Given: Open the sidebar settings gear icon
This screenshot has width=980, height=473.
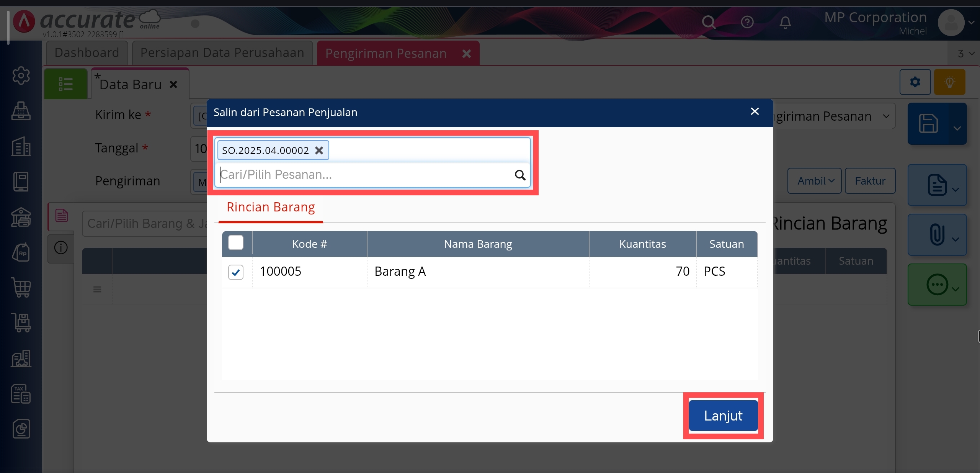Looking at the screenshot, I should click(x=21, y=75).
